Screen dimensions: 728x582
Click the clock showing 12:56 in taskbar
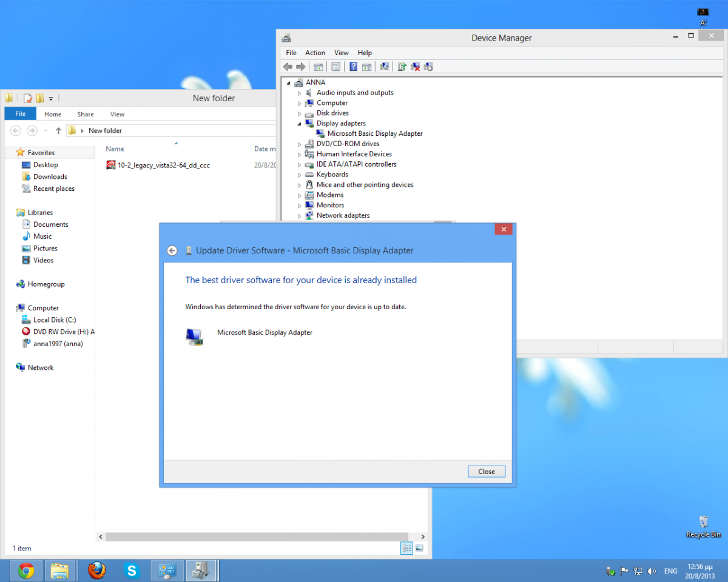701,570
